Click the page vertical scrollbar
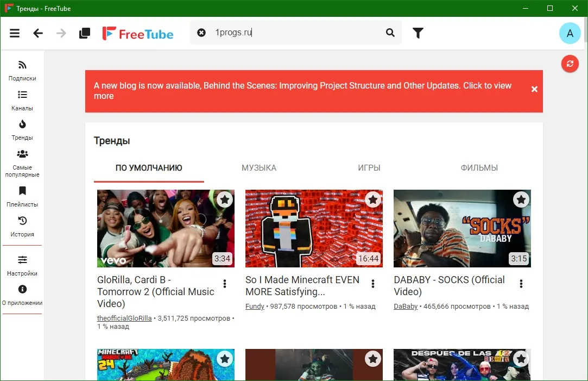 click(x=586, y=30)
